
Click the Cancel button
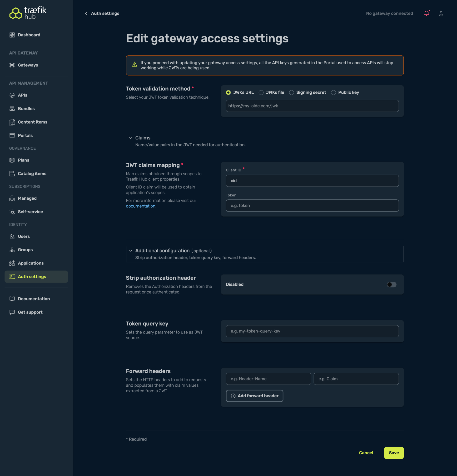[366, 453]
